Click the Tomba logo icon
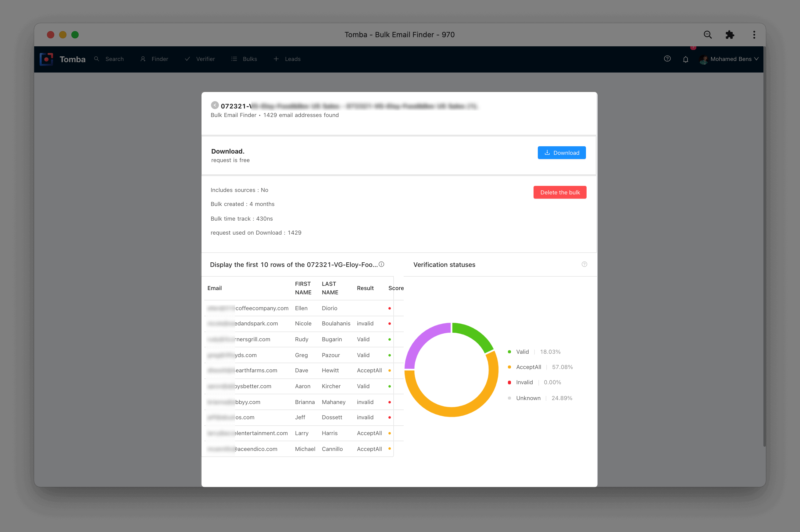Image resolution: width=800 pixels, height=532 pixels. point(47,59)
